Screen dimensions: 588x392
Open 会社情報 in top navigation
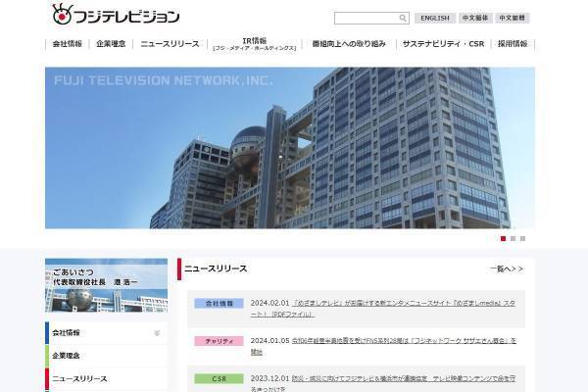tap(67, 44)
